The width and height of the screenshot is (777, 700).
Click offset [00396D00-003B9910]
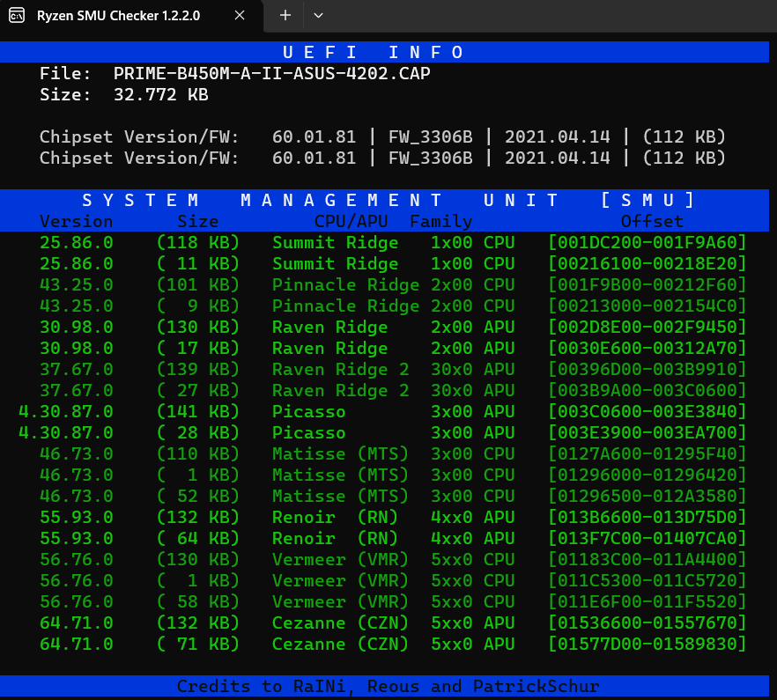point(647,369)
